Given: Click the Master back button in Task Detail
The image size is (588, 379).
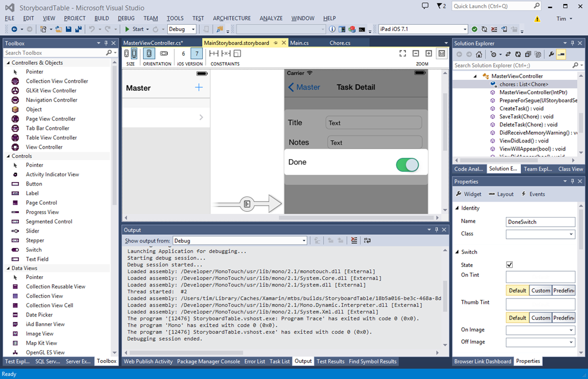Looking at the screenshot, I should (304, 87).
